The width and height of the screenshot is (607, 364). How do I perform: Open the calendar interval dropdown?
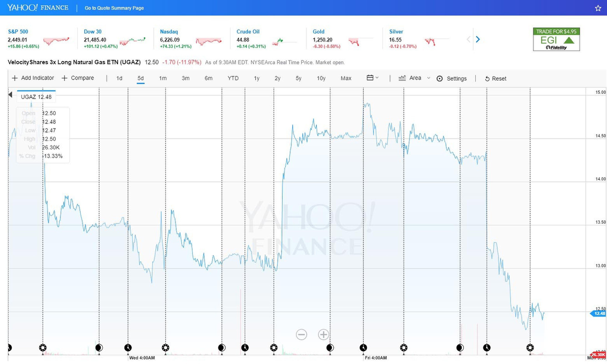click(372, 78)
